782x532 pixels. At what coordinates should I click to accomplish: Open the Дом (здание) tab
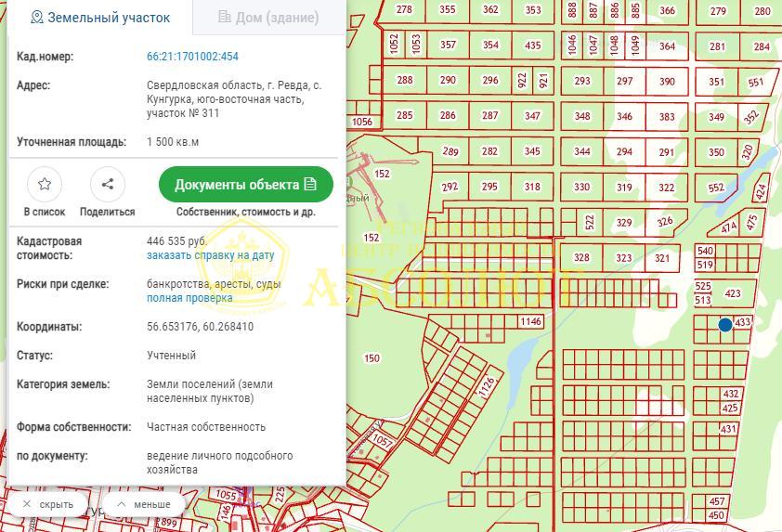[x=268, y=18]
